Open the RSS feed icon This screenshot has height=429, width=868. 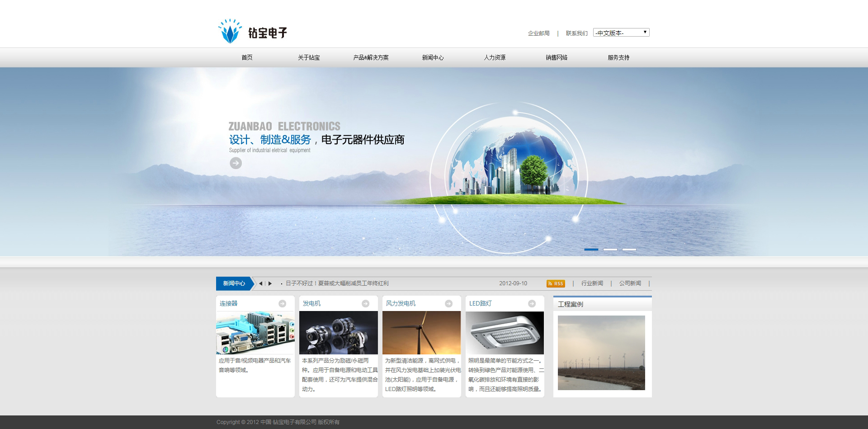tap(556, 283)
